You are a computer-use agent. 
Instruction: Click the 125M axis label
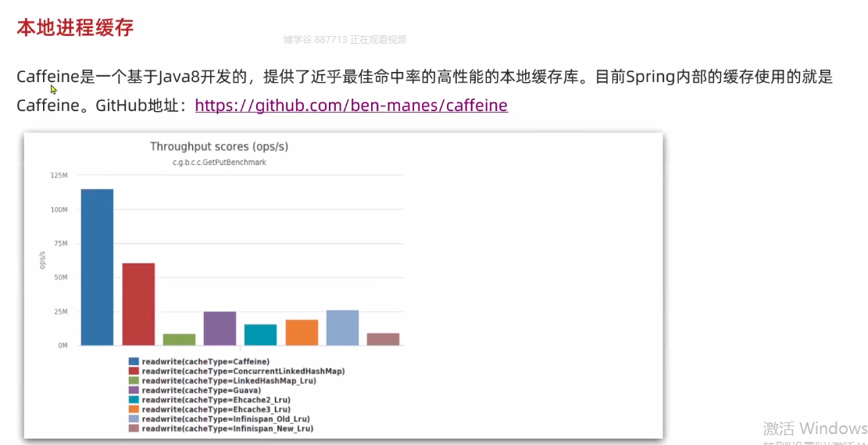tap(59, 176)
